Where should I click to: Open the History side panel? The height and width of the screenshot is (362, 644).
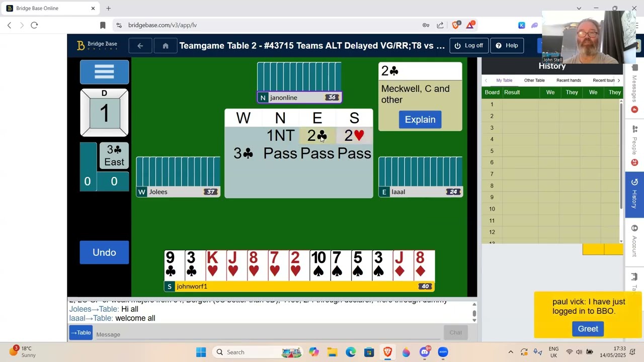point(634,194)
